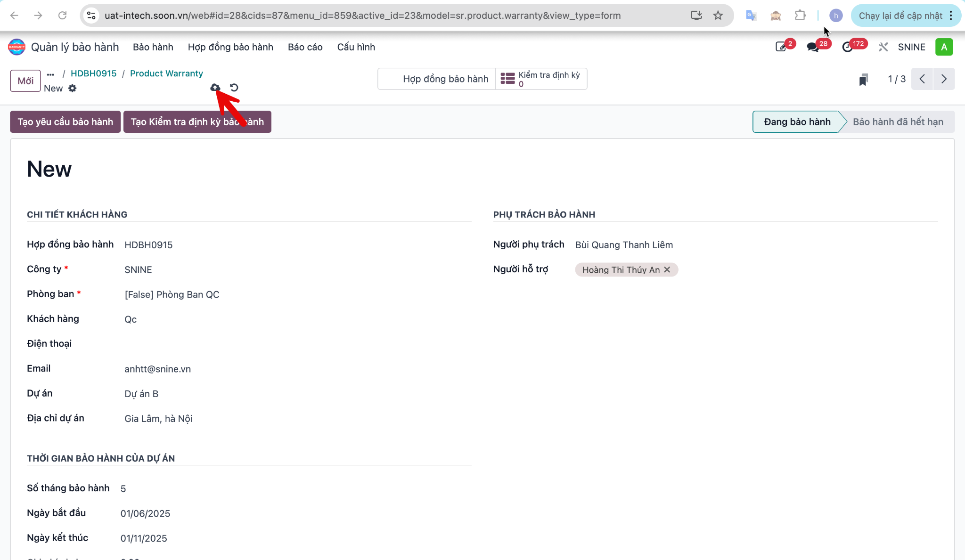Open the SNINE company switcher

coord(911,47)
